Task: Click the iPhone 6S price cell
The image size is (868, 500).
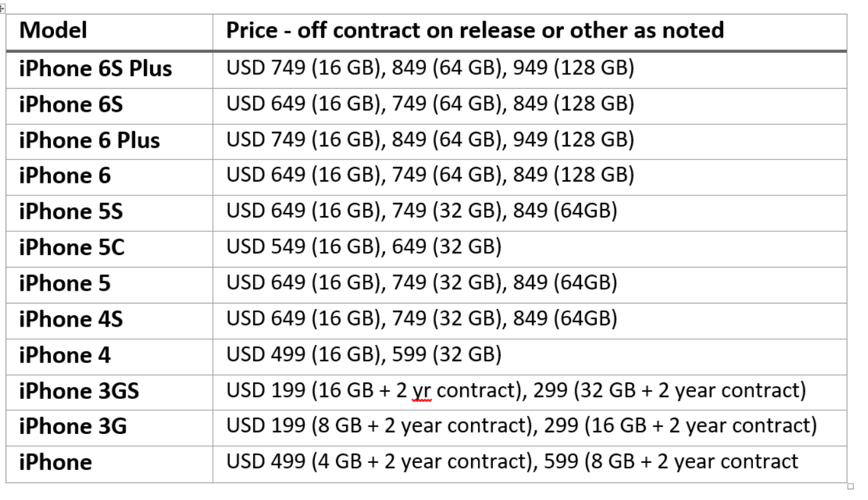Action: (529, 105)
